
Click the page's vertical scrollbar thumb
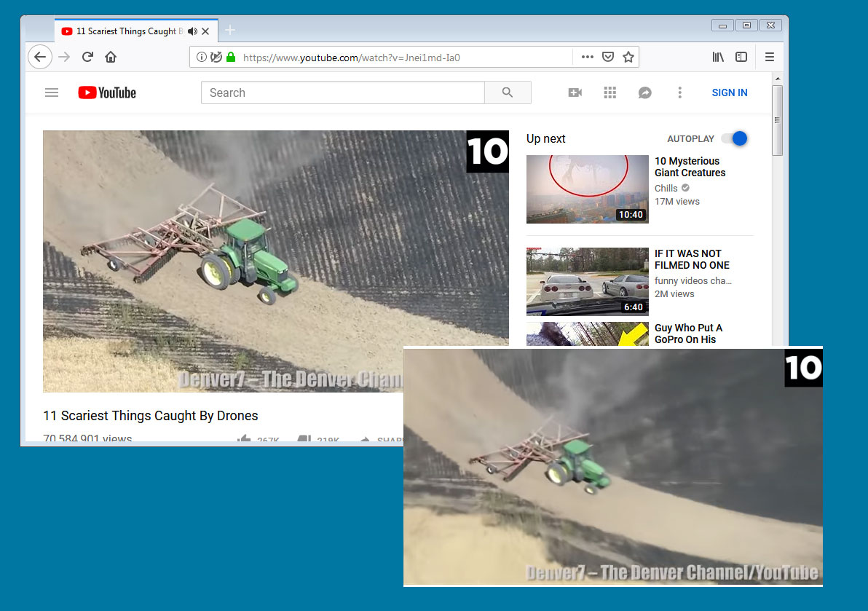click(x=777, y=121)
